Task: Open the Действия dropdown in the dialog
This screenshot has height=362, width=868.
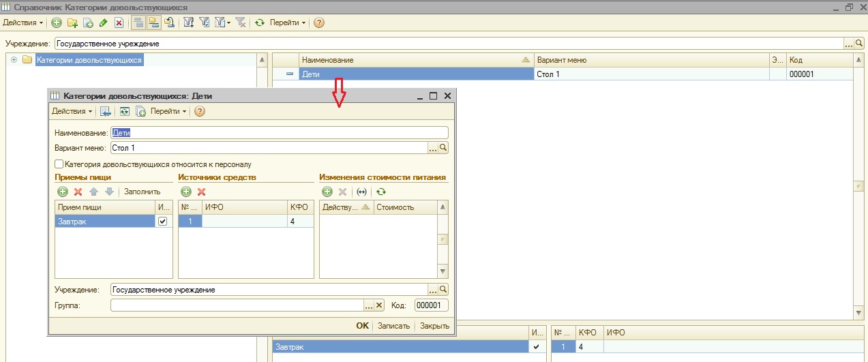Action: (x=72, y=111)
